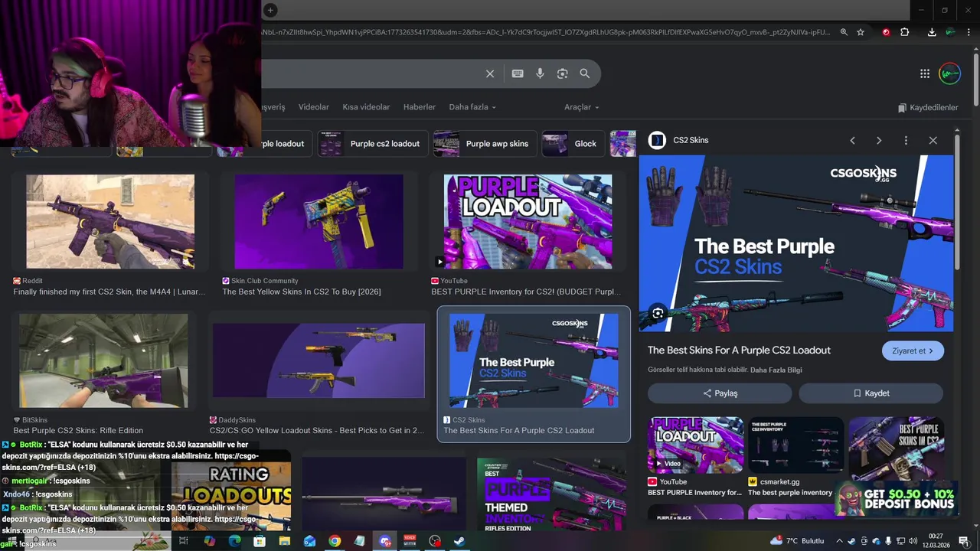980x551 pixels.
Task: Select the Purple cs2 loadout chip
Action: click(x=371, y=144)
